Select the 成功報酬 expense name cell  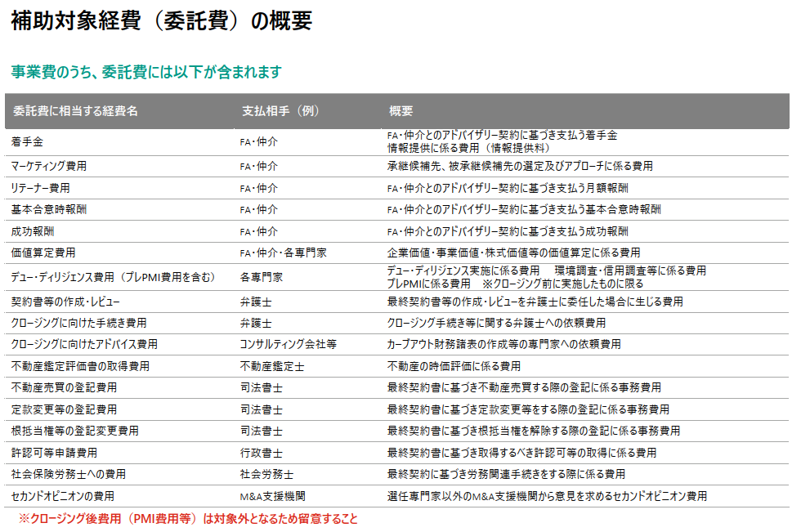[x=32, y=232]
